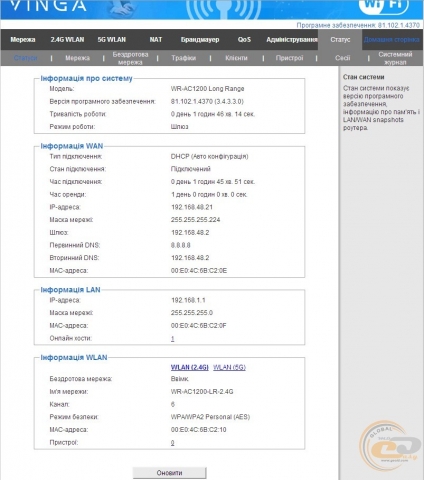Click the Оновити refresh button
This screenshot has width=424, height=480.
coord(169,473)
